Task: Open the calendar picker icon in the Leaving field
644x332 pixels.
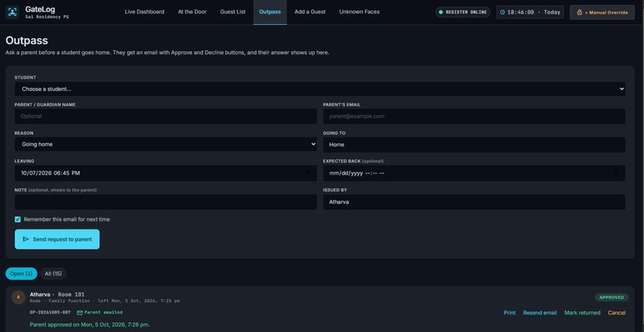Action: (308, 173)
